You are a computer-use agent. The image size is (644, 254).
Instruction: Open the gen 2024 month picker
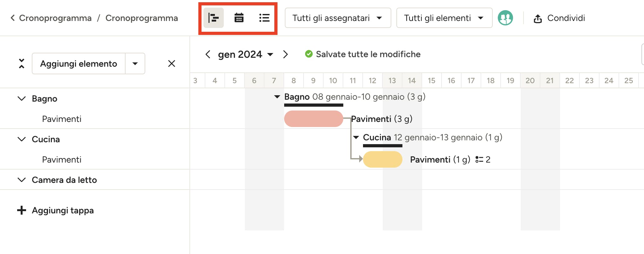tap(245, 54)
